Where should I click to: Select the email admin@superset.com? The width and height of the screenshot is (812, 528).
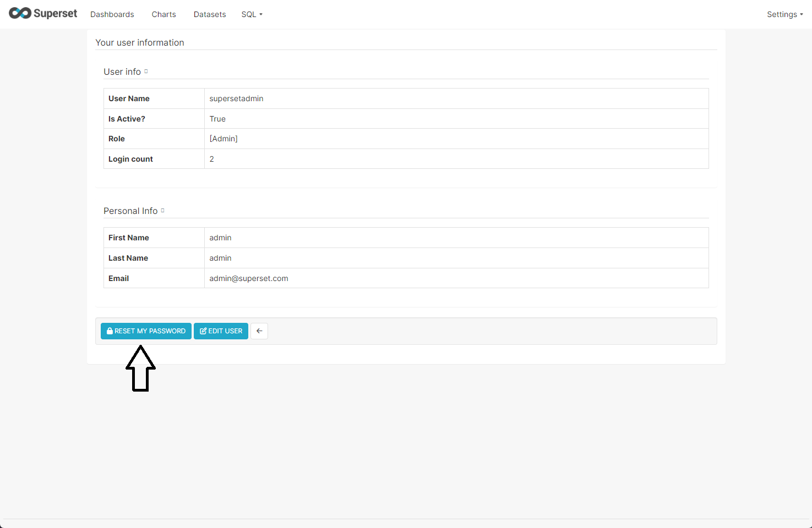[x=249, y=278]
